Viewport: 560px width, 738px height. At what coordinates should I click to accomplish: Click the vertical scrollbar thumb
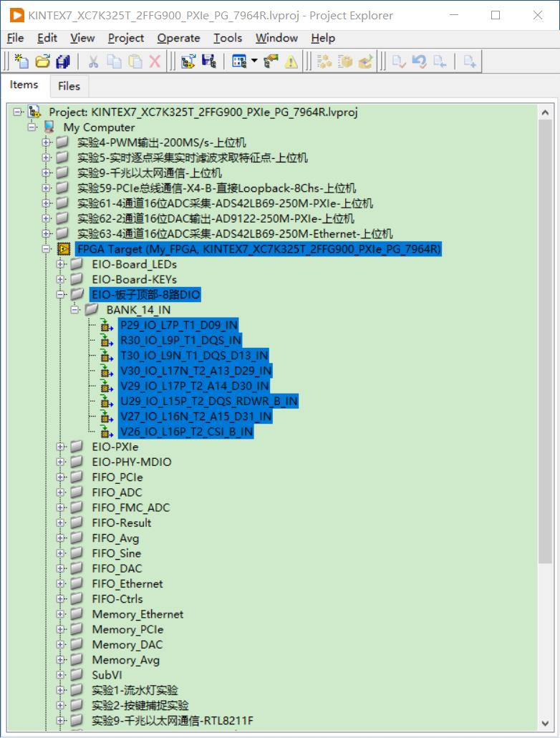[545, 341]
